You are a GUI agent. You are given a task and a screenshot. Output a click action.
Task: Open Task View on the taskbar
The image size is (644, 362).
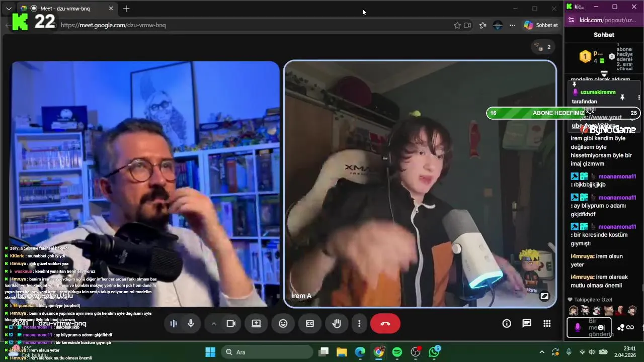point(324,352)
